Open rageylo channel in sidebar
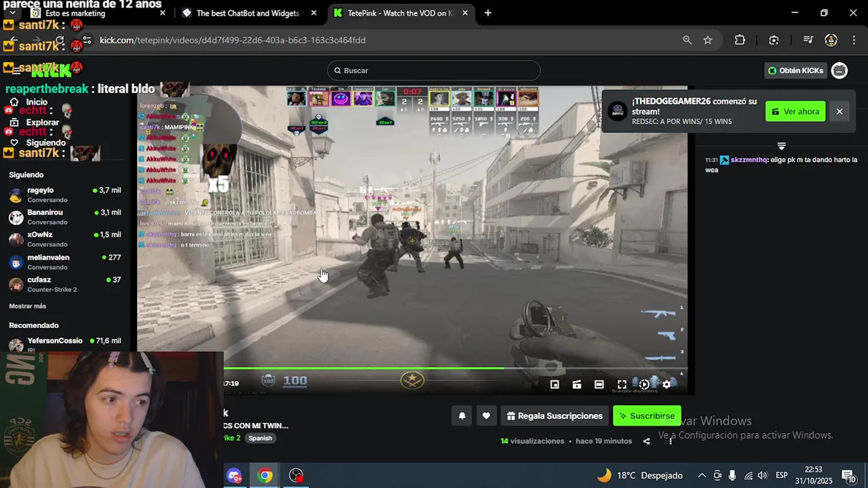The image size is (868, 488). point(65,195)
